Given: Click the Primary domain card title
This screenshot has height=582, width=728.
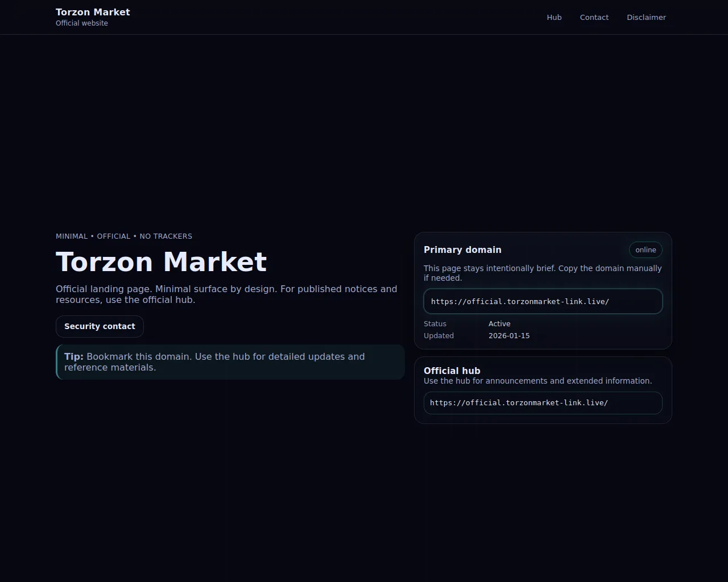Looking at the screenshot, I should tap(462, 250).
